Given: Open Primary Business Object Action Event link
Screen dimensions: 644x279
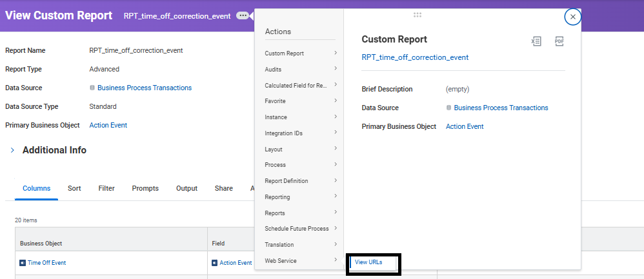Looking at the screenshot, I should (x=108, y=125).
